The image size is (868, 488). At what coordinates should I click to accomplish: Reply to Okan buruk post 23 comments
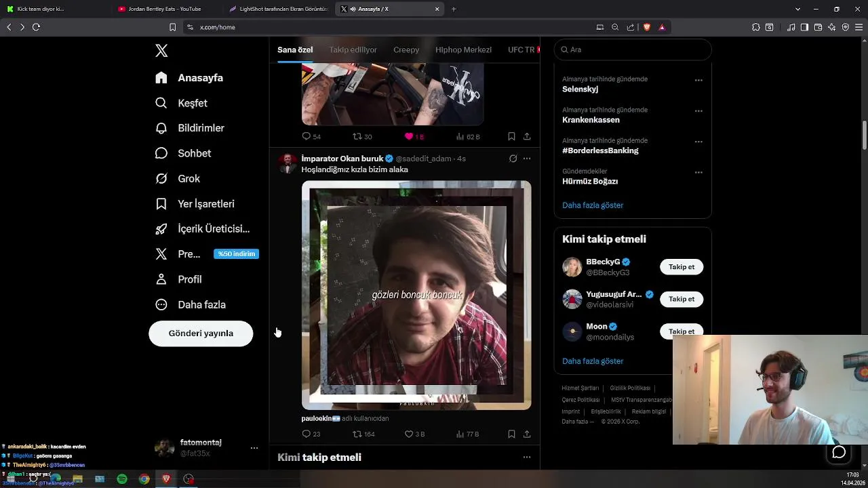(x=311, y=434)
